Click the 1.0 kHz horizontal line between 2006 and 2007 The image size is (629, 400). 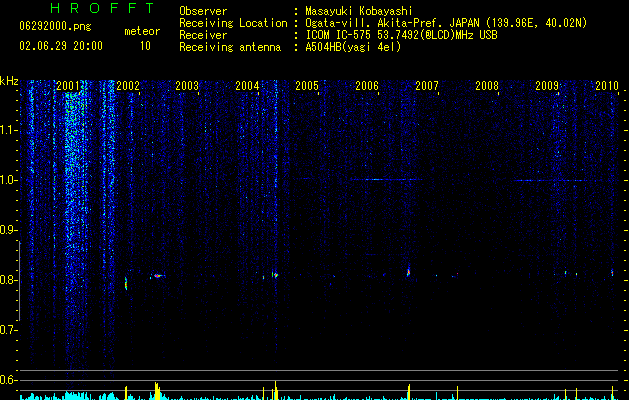[x=386, y=179]
